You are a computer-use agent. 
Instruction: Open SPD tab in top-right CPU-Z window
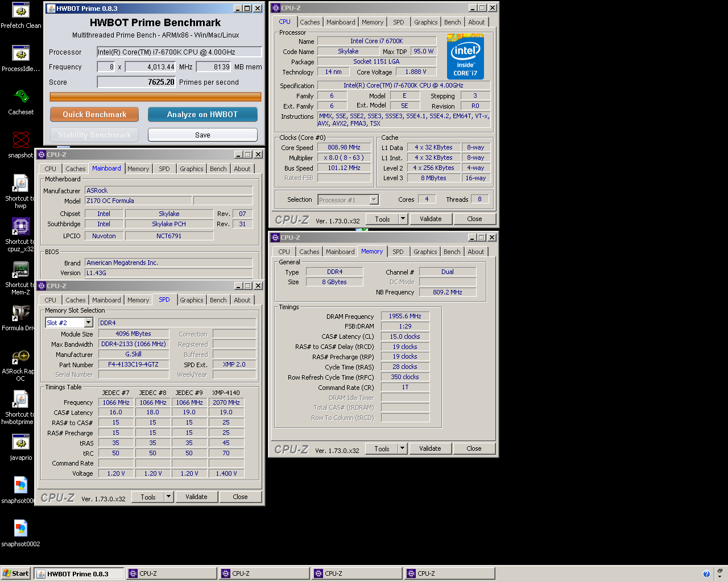pos(399,22)
